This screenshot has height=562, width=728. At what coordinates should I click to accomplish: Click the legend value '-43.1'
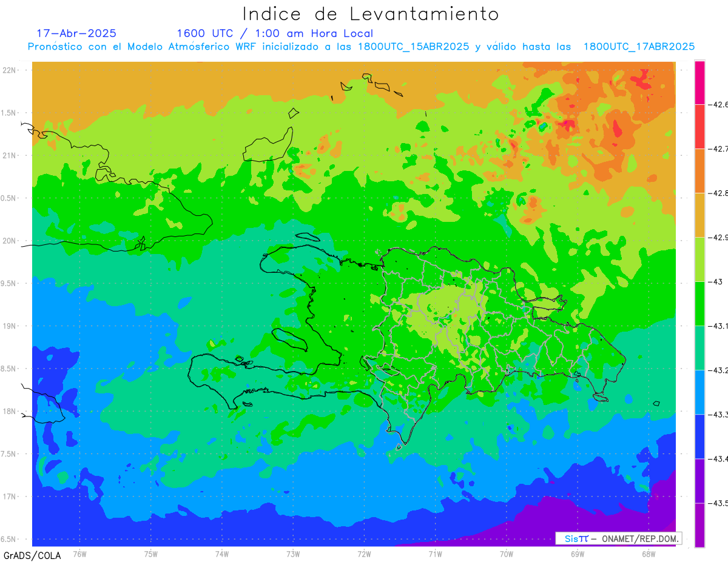point(720,326)
